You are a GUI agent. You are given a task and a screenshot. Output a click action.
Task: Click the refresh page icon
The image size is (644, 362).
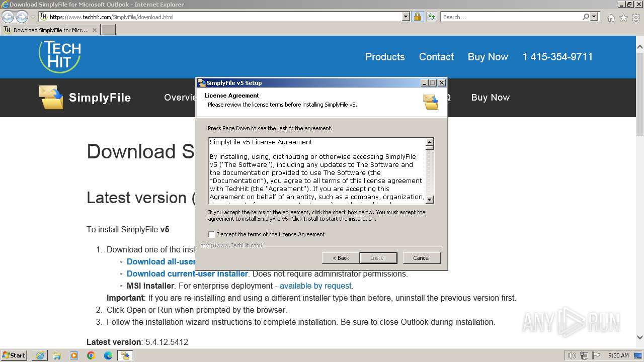coord(431,17)
